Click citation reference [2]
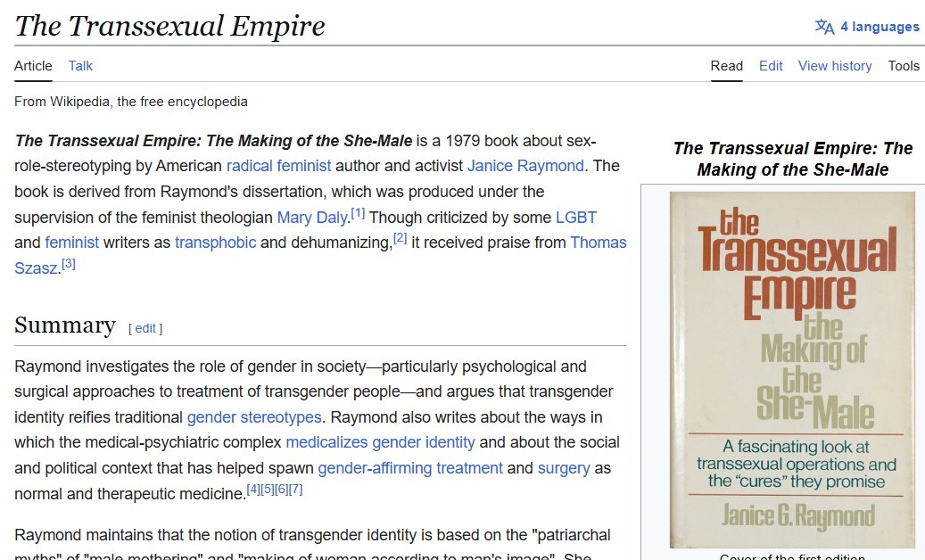Viewport: 925px width, 560px height. tap(400, 238)
